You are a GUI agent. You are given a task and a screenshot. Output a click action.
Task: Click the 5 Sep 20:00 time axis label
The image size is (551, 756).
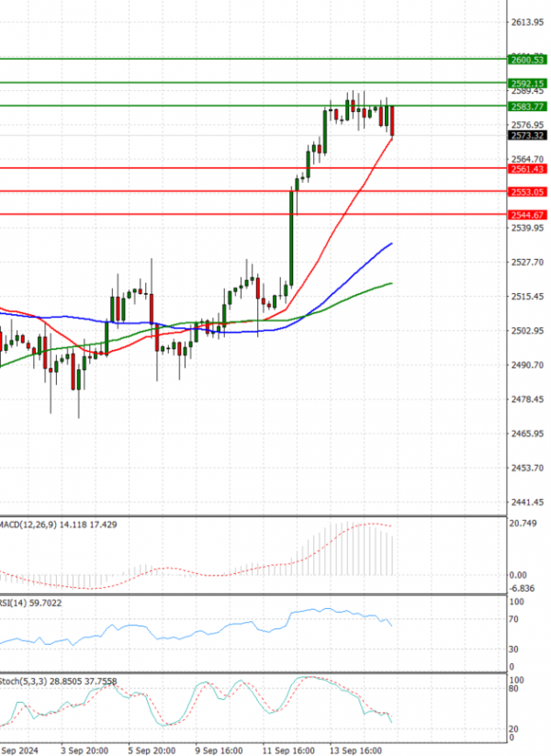click(x=152, y=750)
